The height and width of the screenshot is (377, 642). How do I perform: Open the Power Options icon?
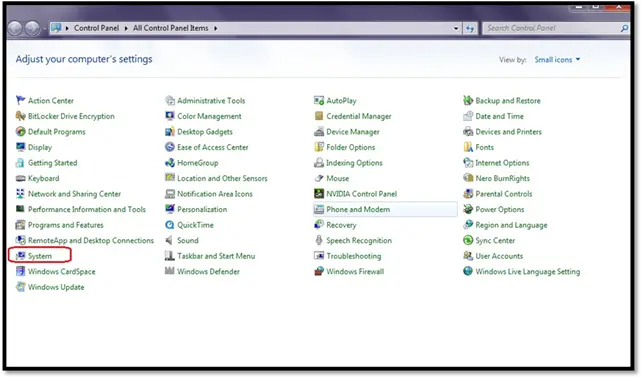click(x=468, y=210)
